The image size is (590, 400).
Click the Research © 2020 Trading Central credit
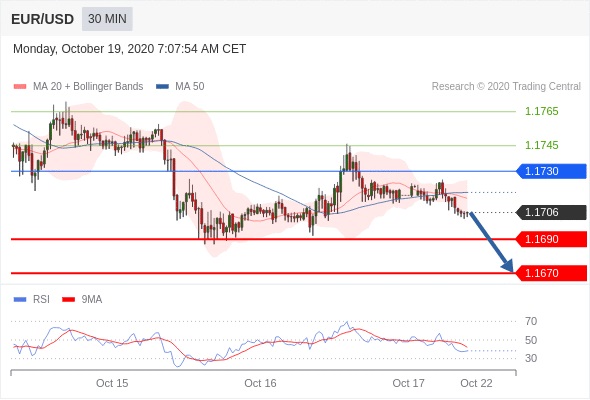pos(506,87)
